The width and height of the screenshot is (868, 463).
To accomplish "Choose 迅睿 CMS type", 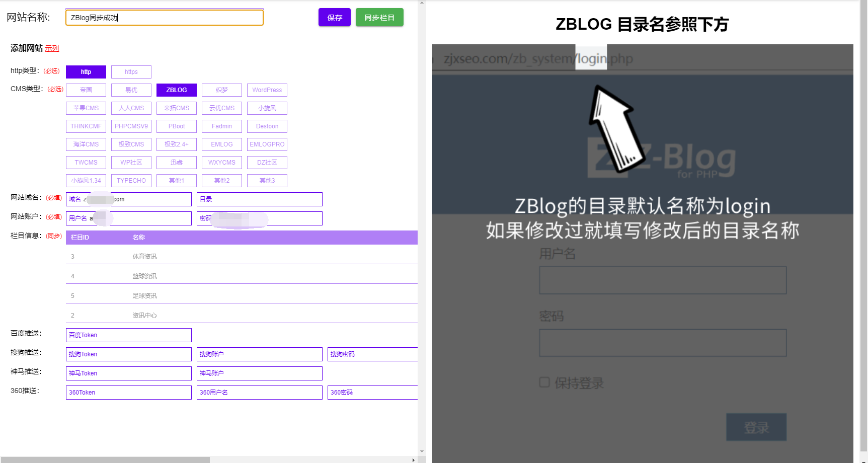I will pyautogui.click(x=177, y=163).
